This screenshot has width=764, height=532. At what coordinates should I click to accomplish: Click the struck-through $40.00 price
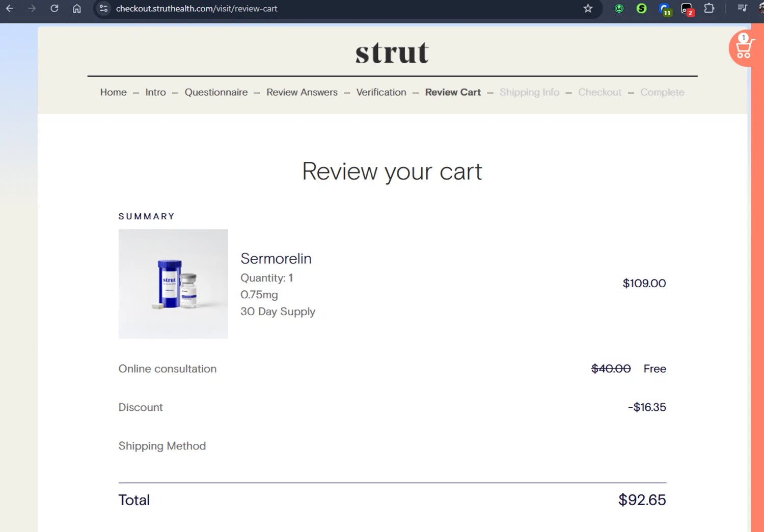click(611, 369)
